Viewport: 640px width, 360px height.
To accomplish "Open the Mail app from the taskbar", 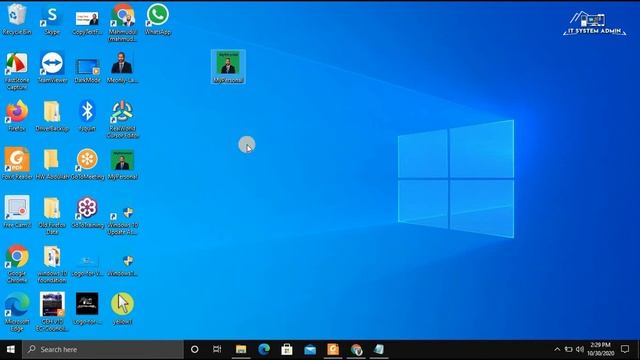I will coord(310,349).
